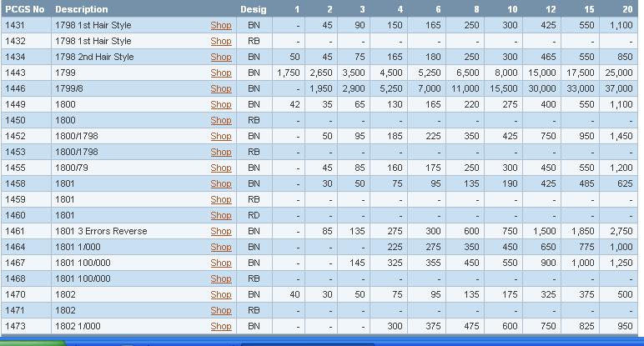This screenshot has width=644, height=346.
Task: Click the Description column header
Action: [x=82, y=9]
